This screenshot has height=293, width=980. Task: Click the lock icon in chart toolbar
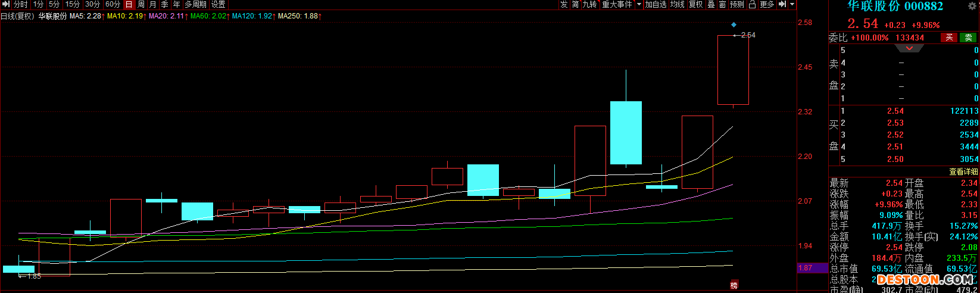[x=752, y=4]
